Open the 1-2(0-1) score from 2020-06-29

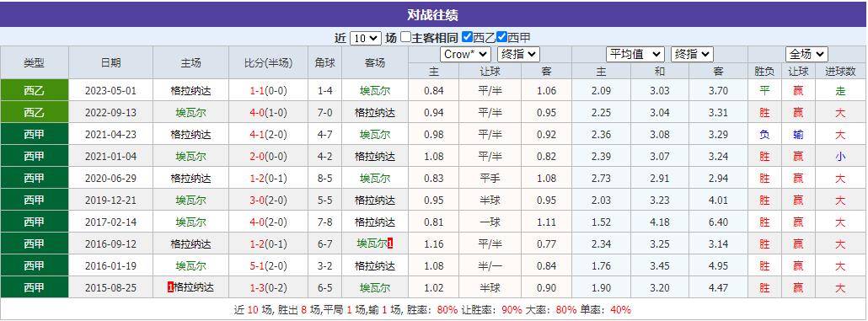[269, 179]
